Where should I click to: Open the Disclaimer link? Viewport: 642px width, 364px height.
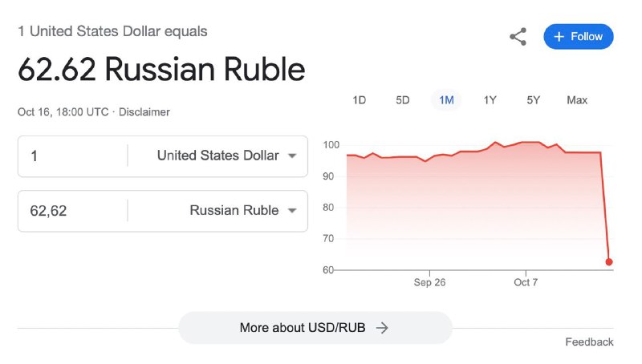pyautogui.click(x=144, y=112)
